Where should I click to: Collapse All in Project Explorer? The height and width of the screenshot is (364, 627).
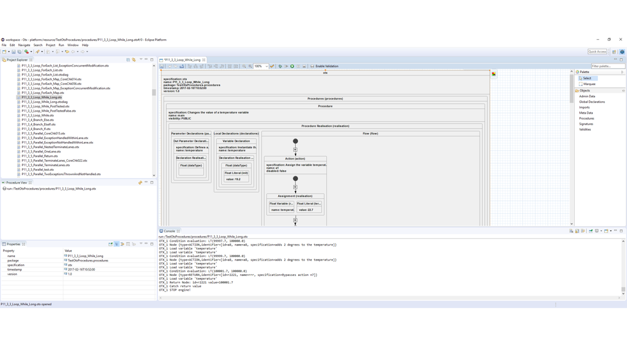tap(128, 60)
